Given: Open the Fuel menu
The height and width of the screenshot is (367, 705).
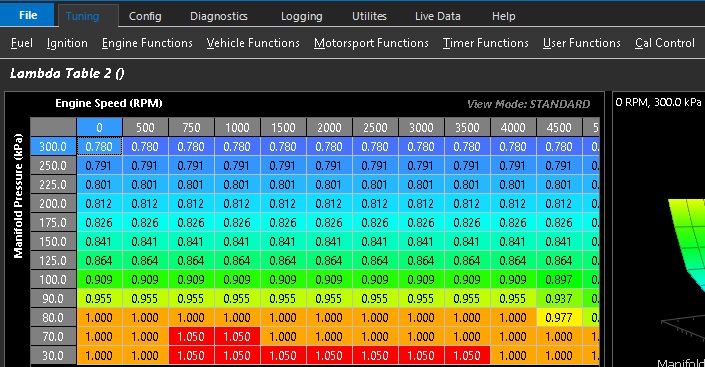Looking at the screenshot, I should click(x=22, y=43).
